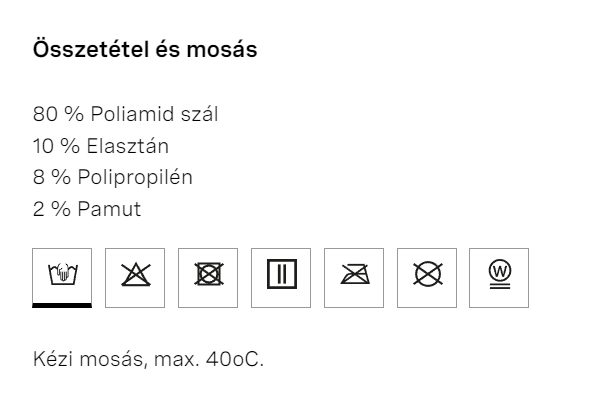Click the Elasztán material text

tap(127, 146)
